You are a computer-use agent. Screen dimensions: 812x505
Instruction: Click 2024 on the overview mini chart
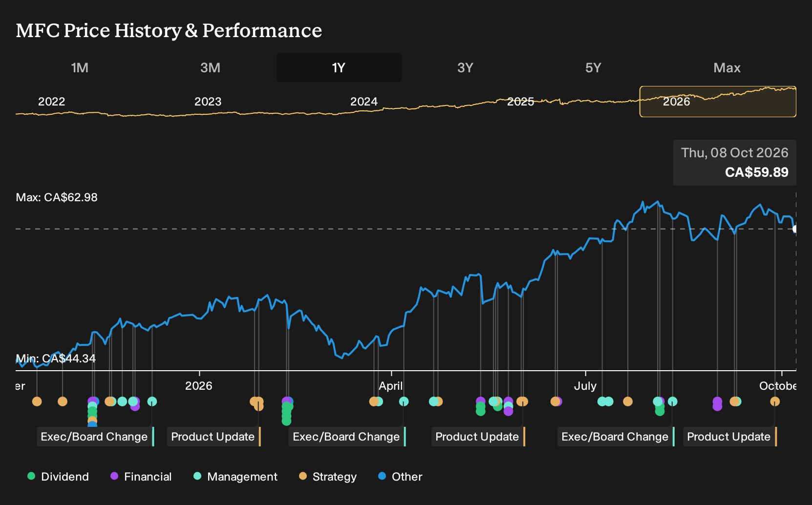pos(364,102)
